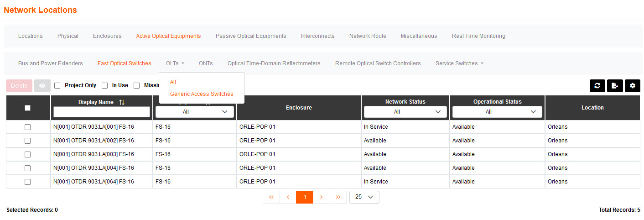Click Total Records: 5 text

tap(619, 210)
